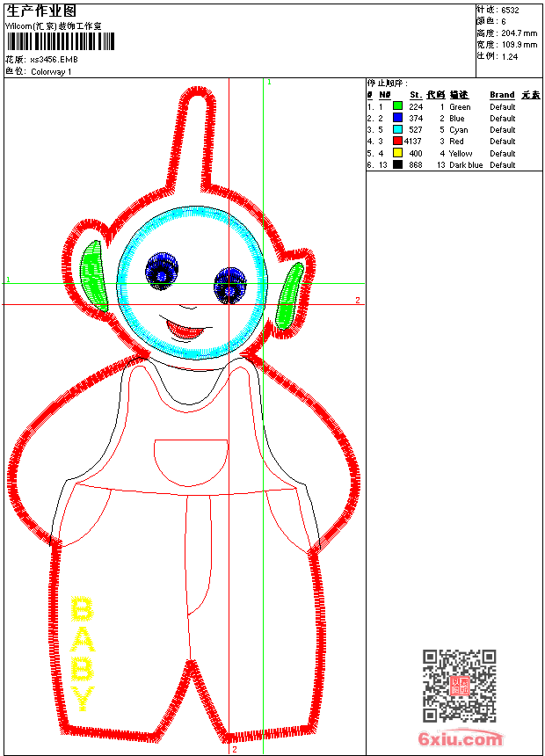Click the 'Wilcom(汇京)' studio name line

coord(54,26)
